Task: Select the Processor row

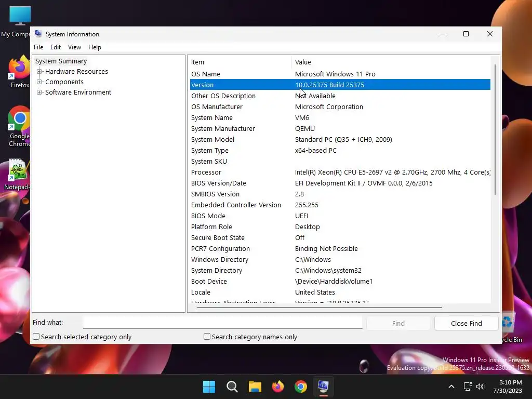Action: 340,172
